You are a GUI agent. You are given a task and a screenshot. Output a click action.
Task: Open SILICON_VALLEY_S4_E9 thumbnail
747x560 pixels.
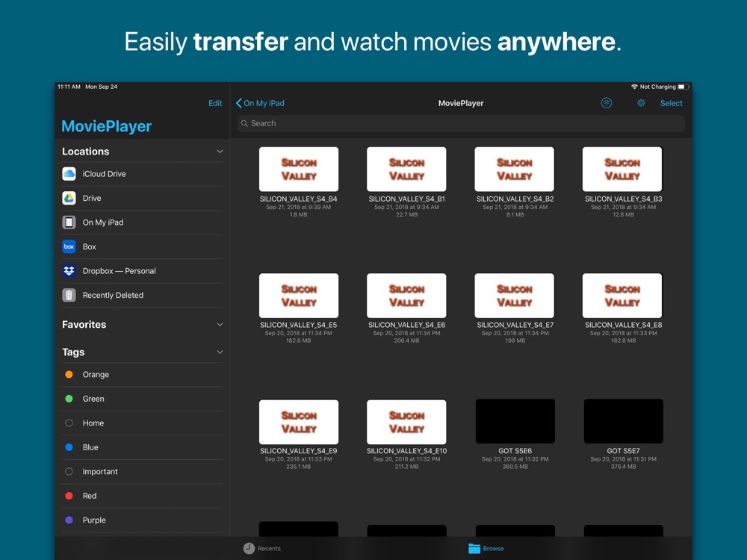tap(299, 422)
